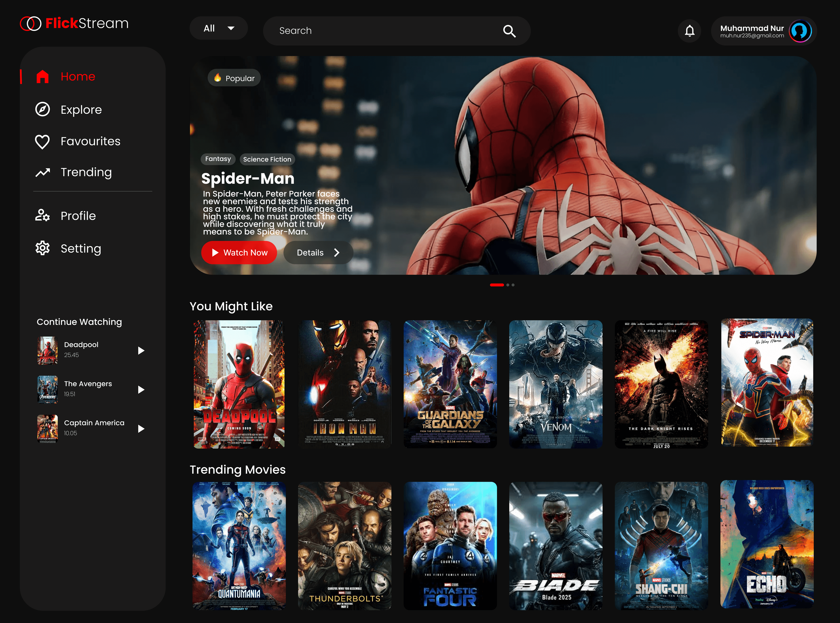This screenshot has width=840, height=623.
Task: Open the Explore menu item
Action: 81,110
